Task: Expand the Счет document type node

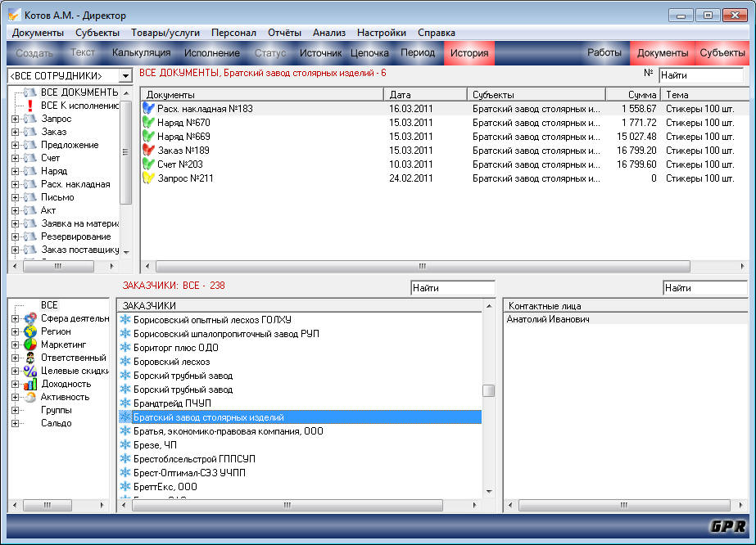Action: [x=15, y=158]
